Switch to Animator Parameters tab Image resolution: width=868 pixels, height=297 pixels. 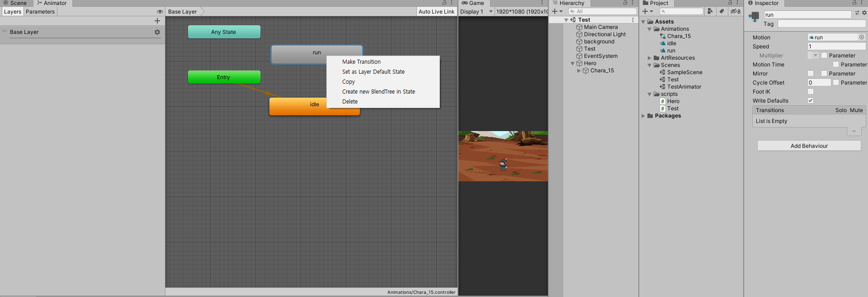pos(40,12)
